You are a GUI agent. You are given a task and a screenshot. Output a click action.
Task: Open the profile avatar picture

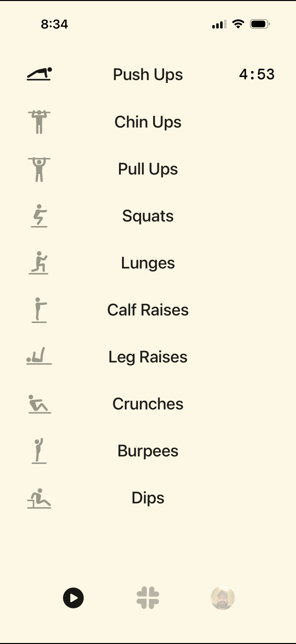[x=223, y=598]
